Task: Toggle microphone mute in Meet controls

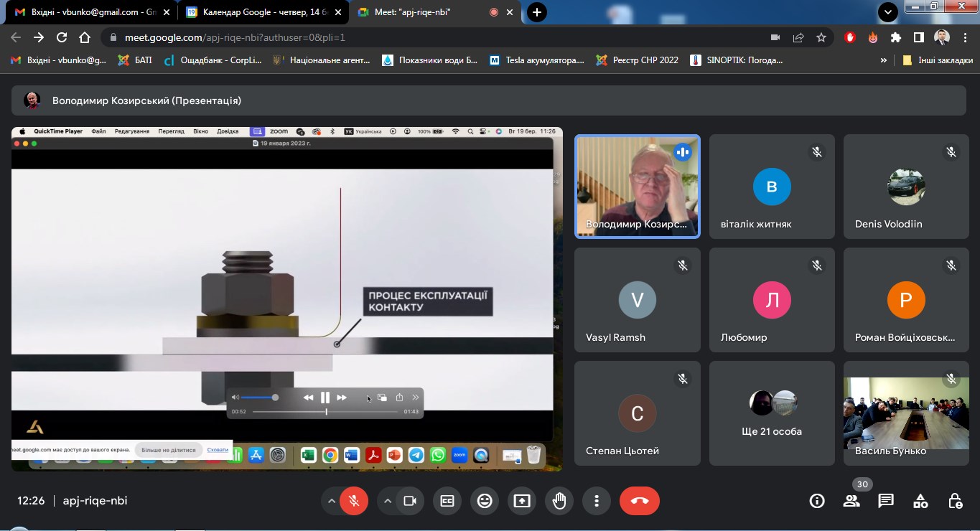Action: pos(353,501)
